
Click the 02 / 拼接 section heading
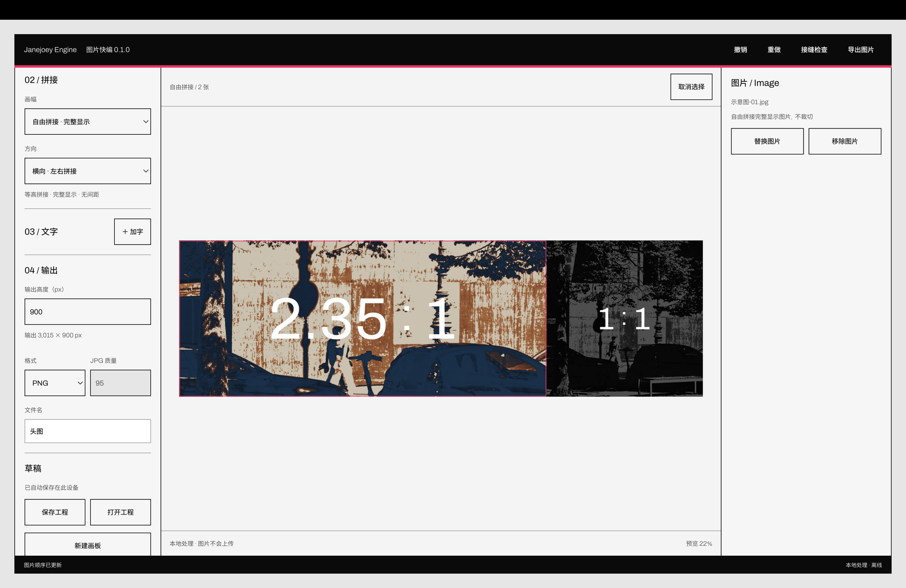41,80
